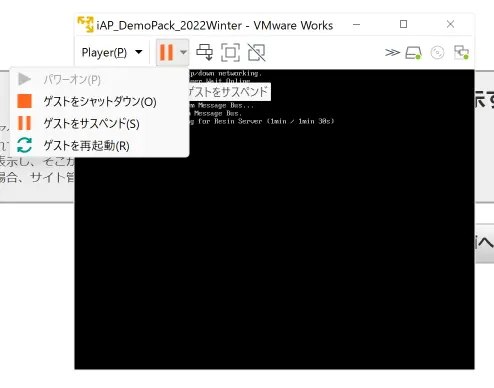Click Send Ctrl+Alt+Del toolbar icon
This screenshot has height=388, width=494.
point(204,52)
